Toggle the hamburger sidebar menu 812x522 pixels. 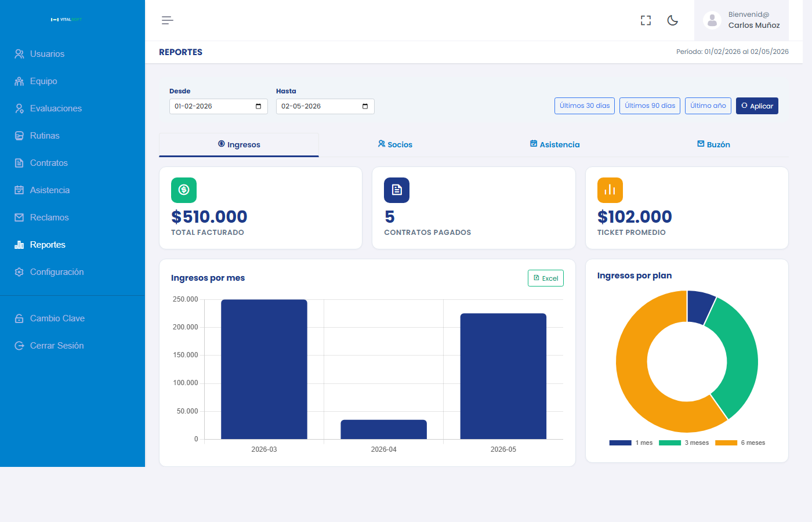pyautogui.click(x=168, y=20)
